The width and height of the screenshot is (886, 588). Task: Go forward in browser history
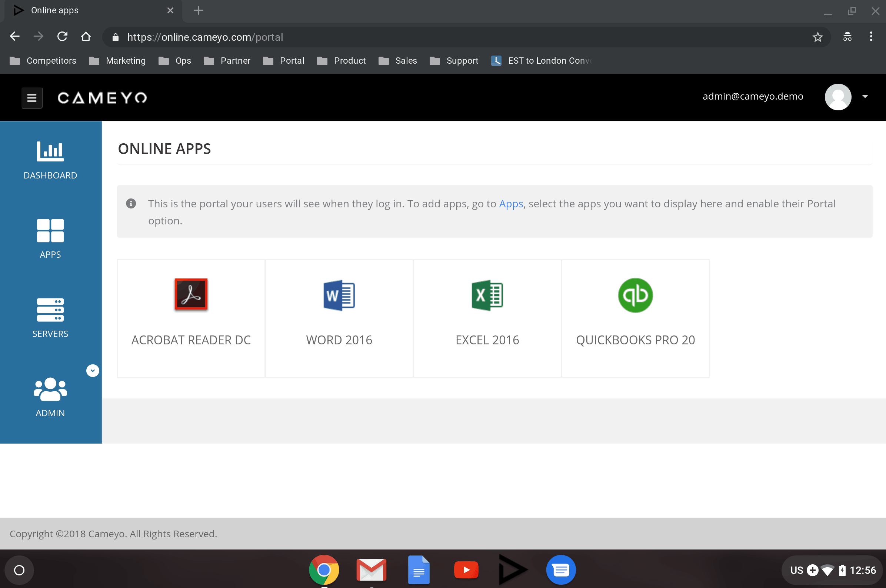point(38,36)
